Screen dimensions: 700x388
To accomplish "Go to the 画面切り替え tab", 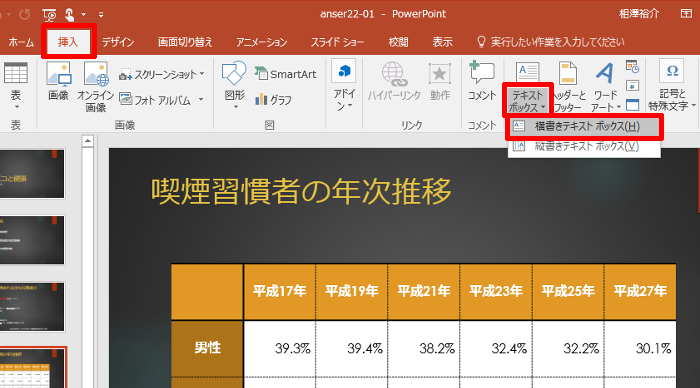I will click(x=185, y=42).
